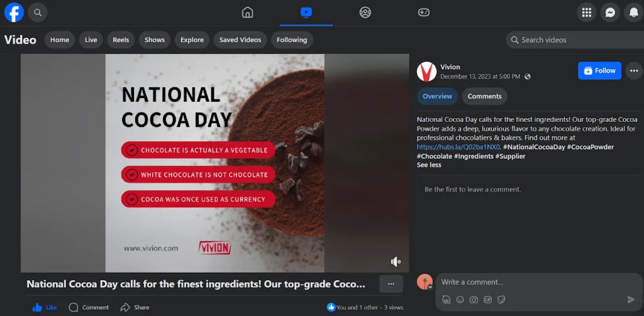This screenshot has width=644, height=316.
Task: Open the Vivion page name link
Action: [450, 67]
